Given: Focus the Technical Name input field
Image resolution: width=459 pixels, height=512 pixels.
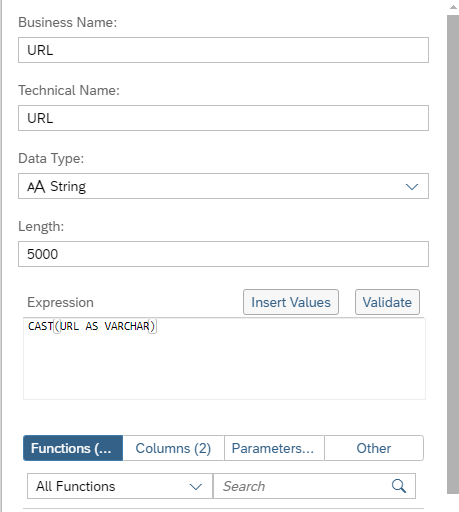Looking at the screenshot, I should pos(223,118).
